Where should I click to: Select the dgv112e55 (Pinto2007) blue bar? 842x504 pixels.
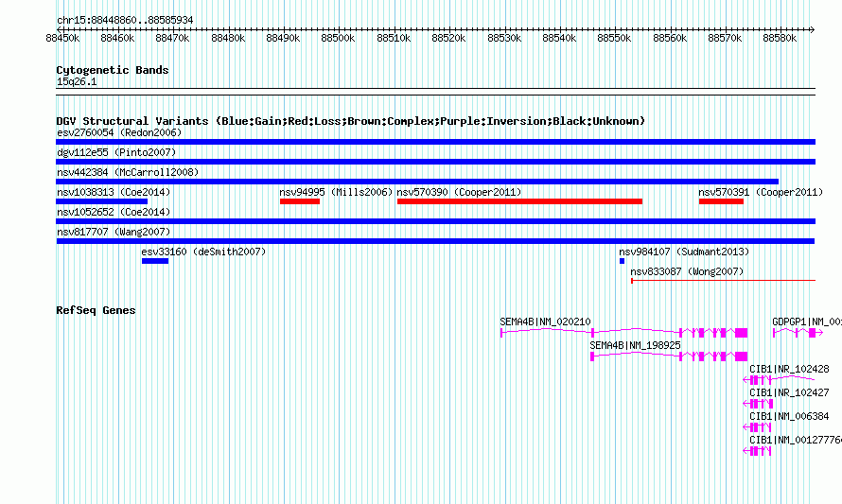pyautogui.click(x=435, y=162)
